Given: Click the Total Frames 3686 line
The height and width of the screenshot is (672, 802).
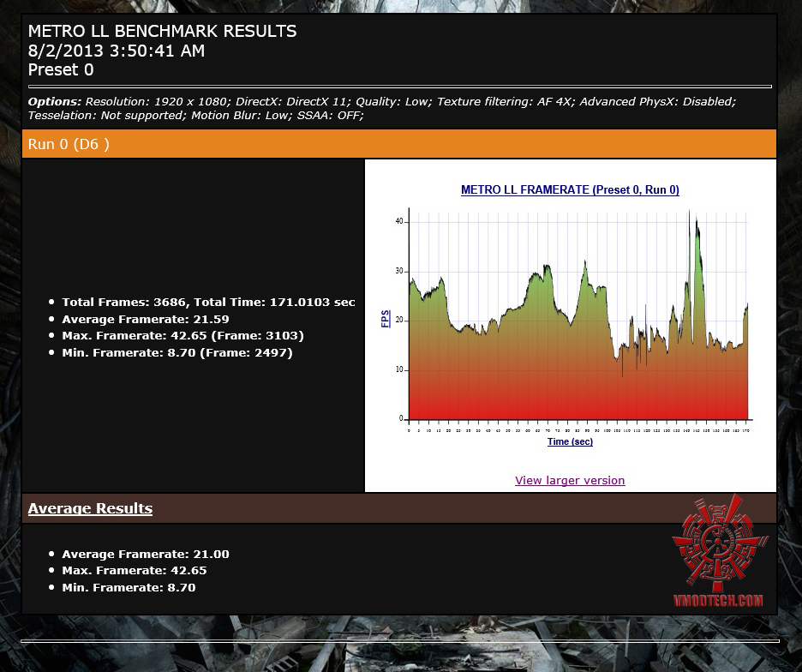Looking at the screenshot, I should (x=208, y=302).
